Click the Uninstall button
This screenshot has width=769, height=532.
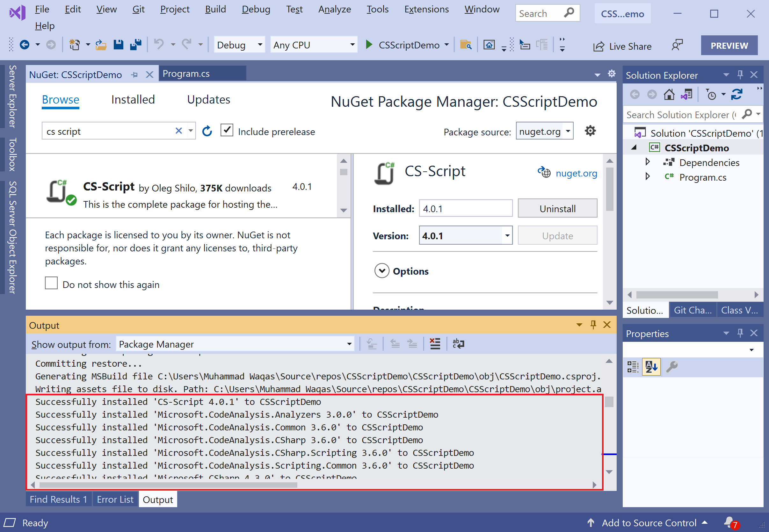pos(557,209)
